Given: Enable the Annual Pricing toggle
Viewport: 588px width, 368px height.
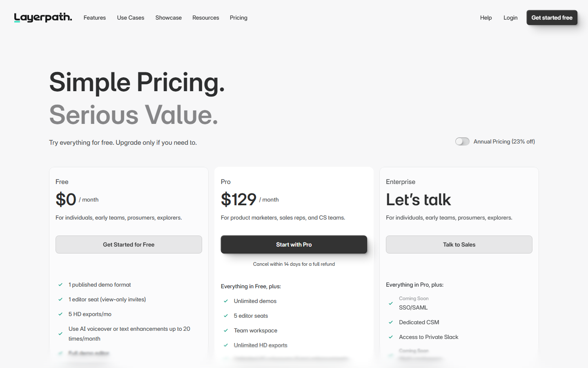Looking at the screenshot, I should (x=462, y=141).
